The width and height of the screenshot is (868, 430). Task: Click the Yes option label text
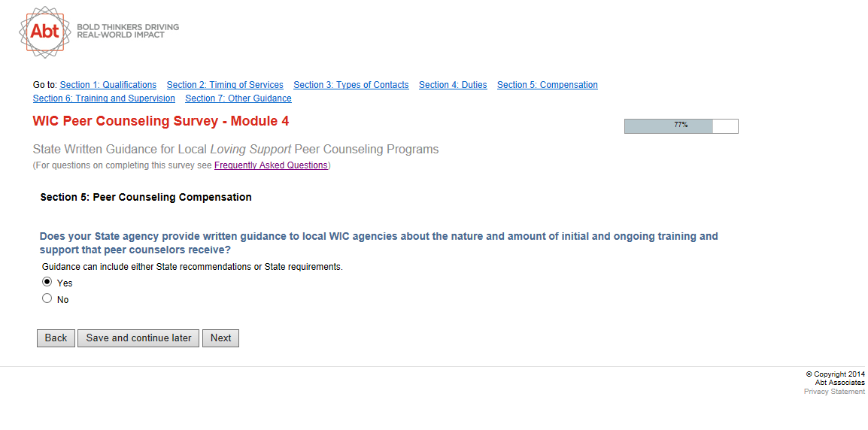(65, 283)
